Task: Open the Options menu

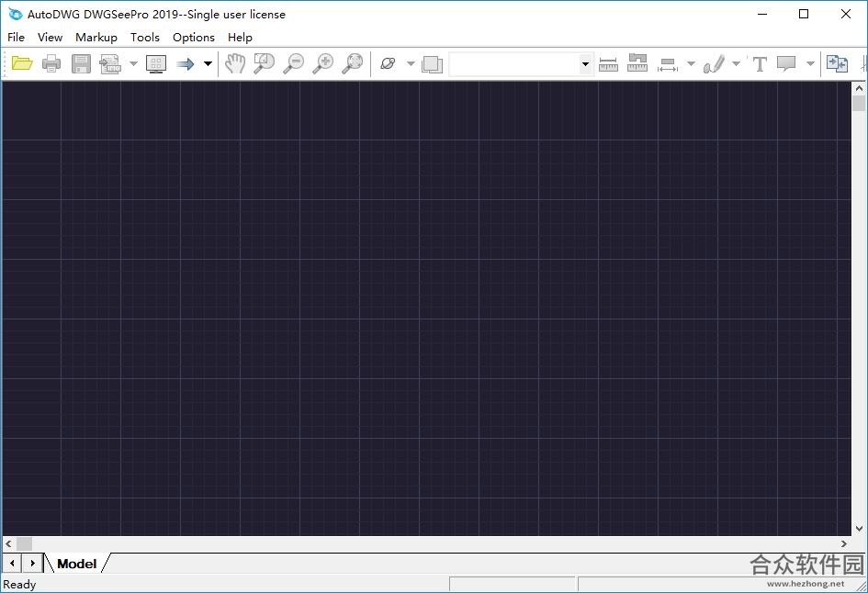Action: click(x=194, y=37)
